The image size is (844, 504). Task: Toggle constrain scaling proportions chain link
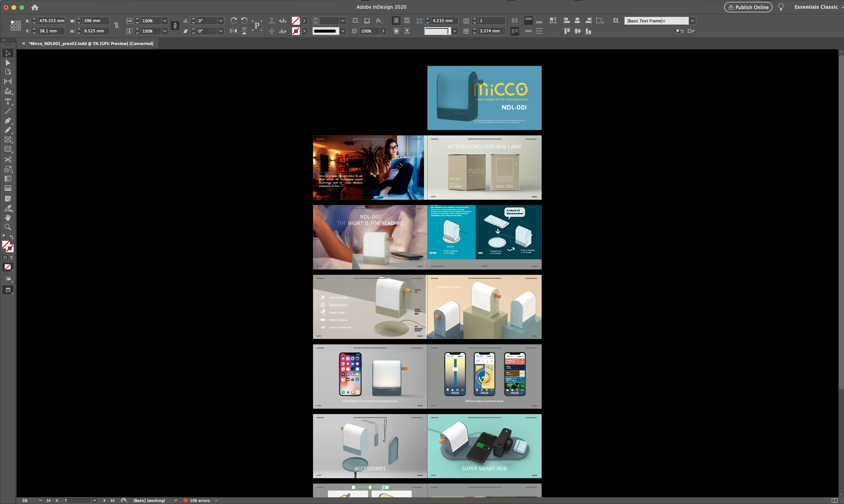click(x=175, y=25)
